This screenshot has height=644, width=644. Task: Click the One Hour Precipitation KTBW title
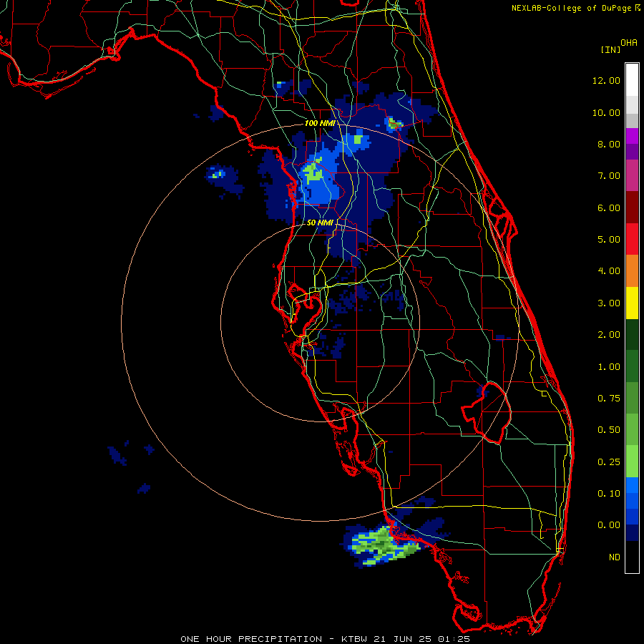pyautogui.click(x=325, y=639)
